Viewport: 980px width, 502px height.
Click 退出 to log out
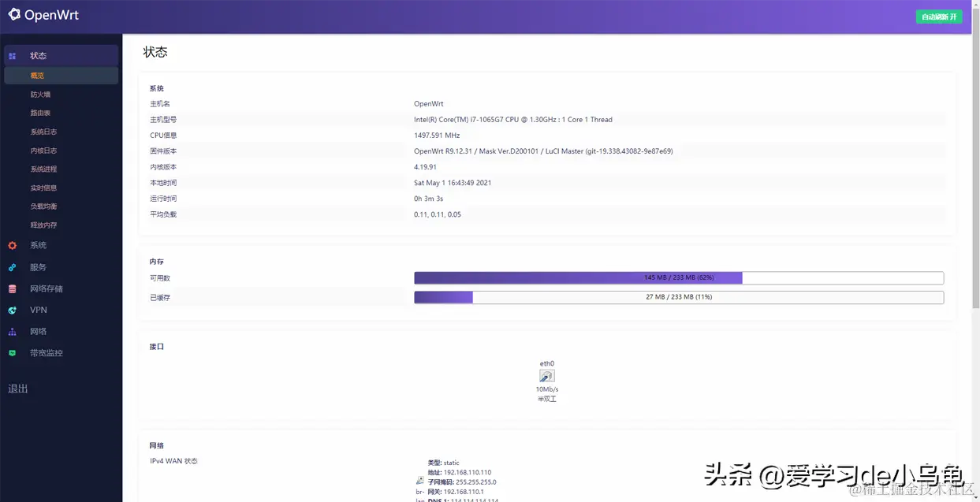(17, 389)
